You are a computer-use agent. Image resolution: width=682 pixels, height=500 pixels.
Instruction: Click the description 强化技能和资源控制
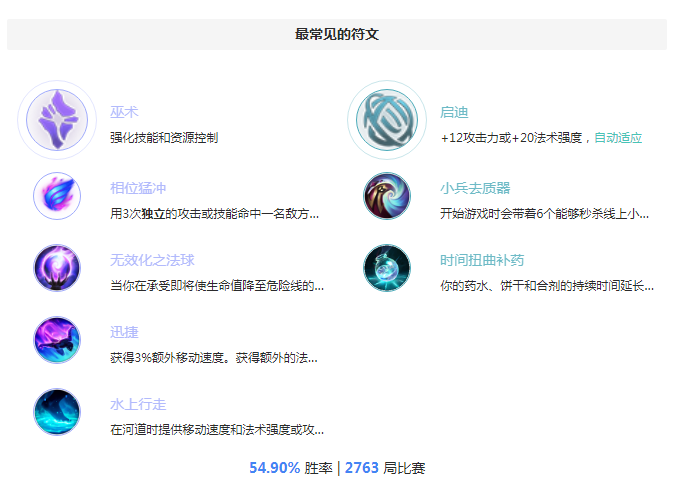coord(164,138)
